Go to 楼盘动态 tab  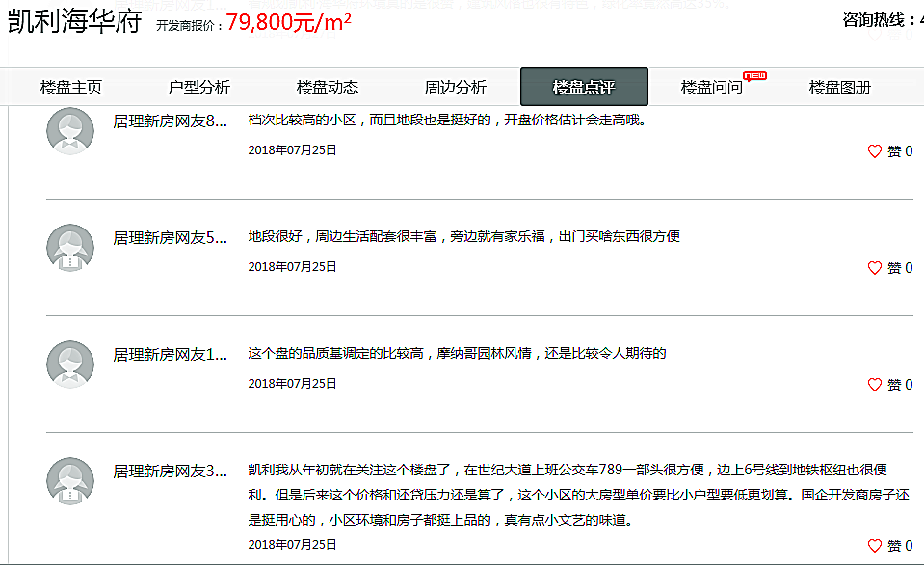click(328, 88)
